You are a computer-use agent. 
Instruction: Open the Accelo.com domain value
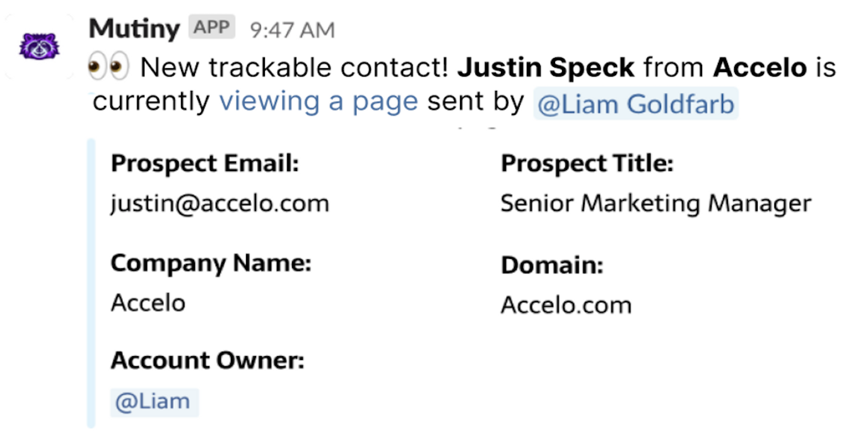point(566,305)
